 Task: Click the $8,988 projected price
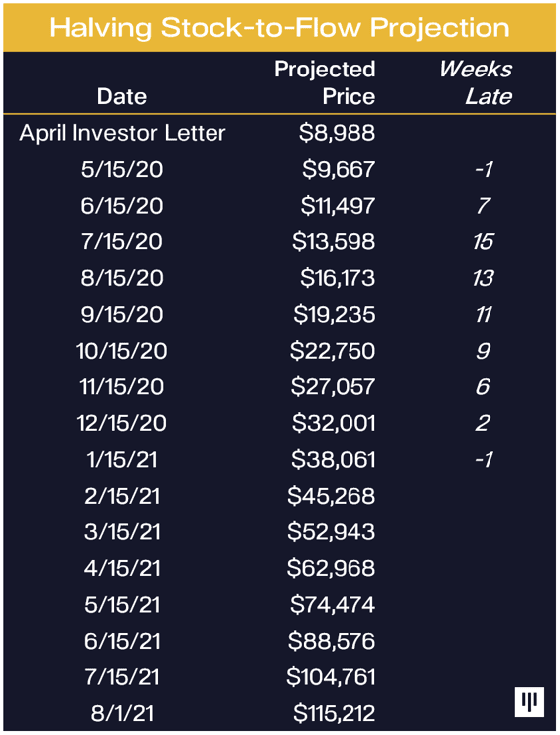pyautogui.click(x=337, y=133)
